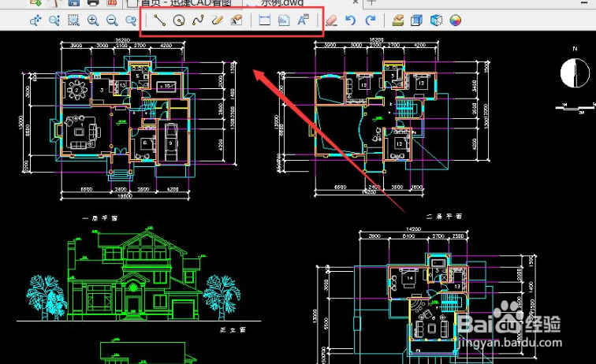Click the 正立面 elevation label

pyautogui.click(x=233, y=330)
